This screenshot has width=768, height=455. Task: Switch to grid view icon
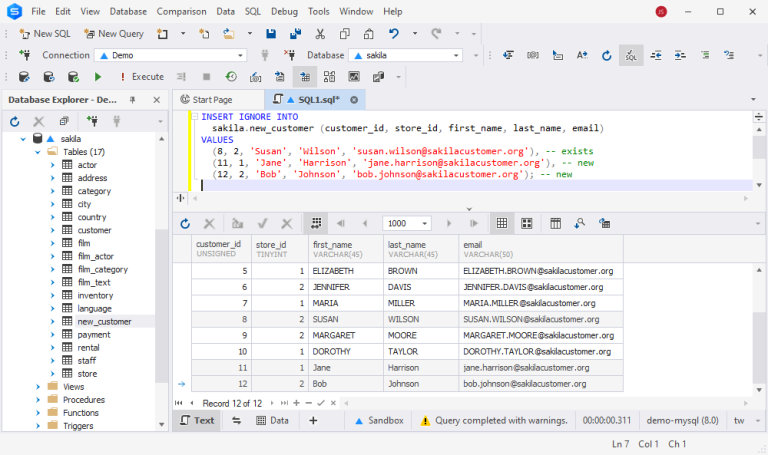point(502,224)
